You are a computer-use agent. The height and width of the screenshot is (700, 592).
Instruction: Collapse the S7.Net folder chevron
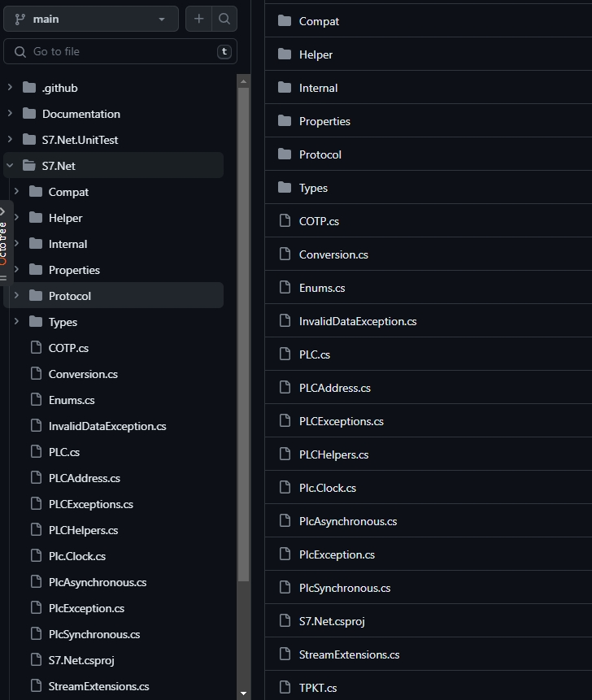pyautogui.click(x=10, y=166)
